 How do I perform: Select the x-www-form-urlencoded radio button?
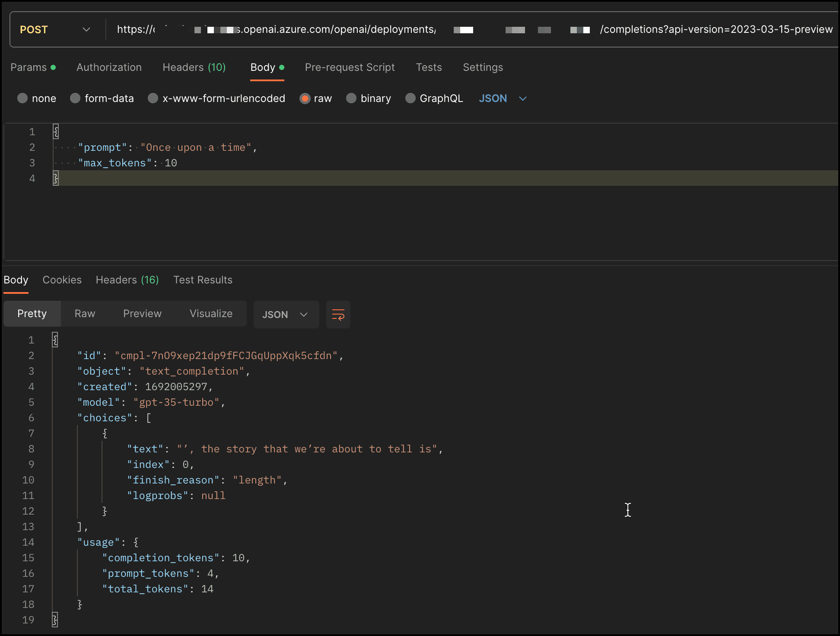coord(153,99)
